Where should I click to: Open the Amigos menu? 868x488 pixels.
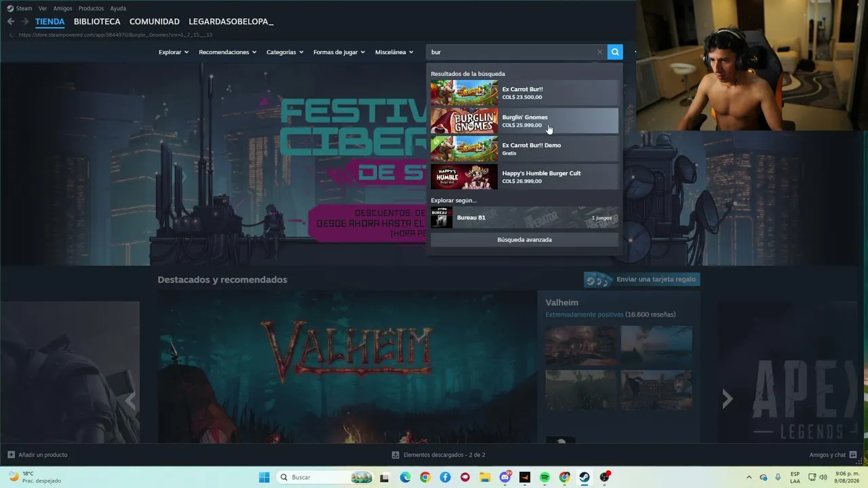[62, 8]
